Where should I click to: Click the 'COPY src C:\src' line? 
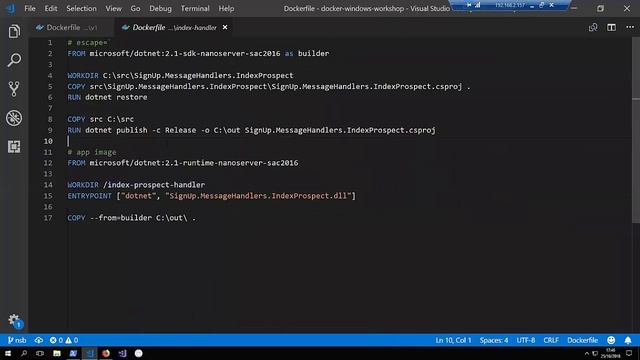pyautogui.click(x=100, y=119)
